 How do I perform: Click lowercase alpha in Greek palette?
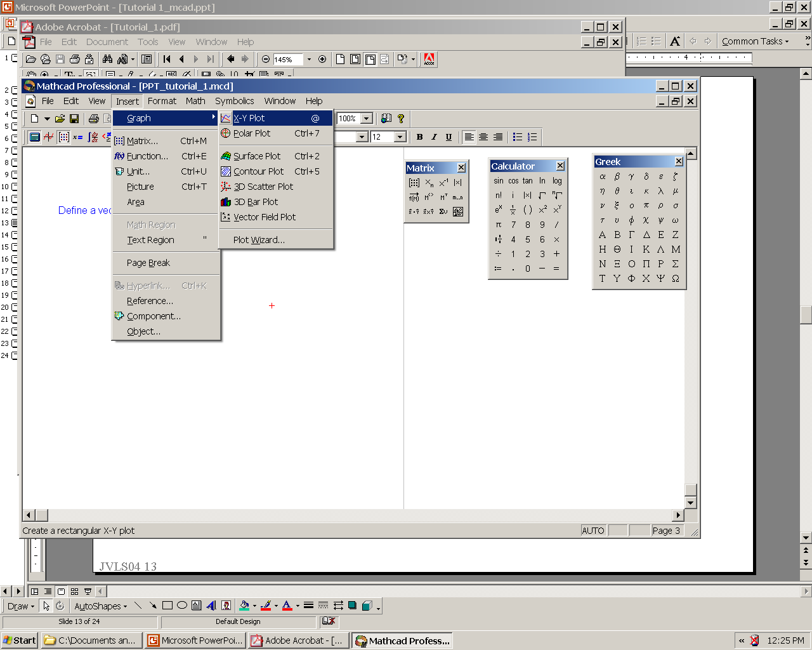click(x=603, y=176)
